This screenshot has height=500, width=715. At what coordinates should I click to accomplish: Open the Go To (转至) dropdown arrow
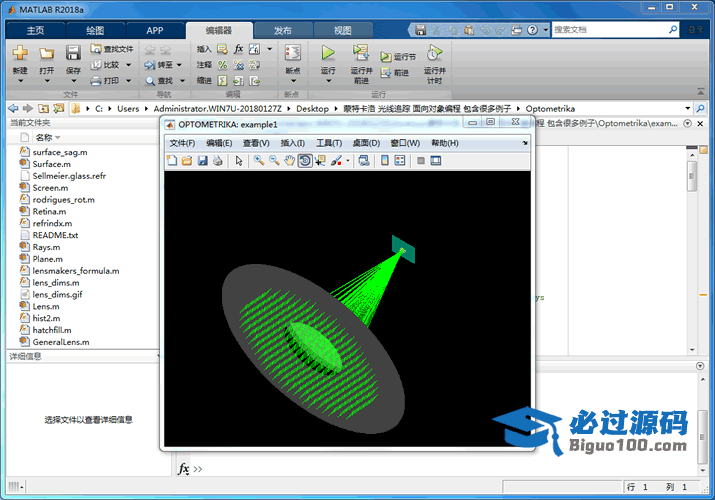coord(179,65)
